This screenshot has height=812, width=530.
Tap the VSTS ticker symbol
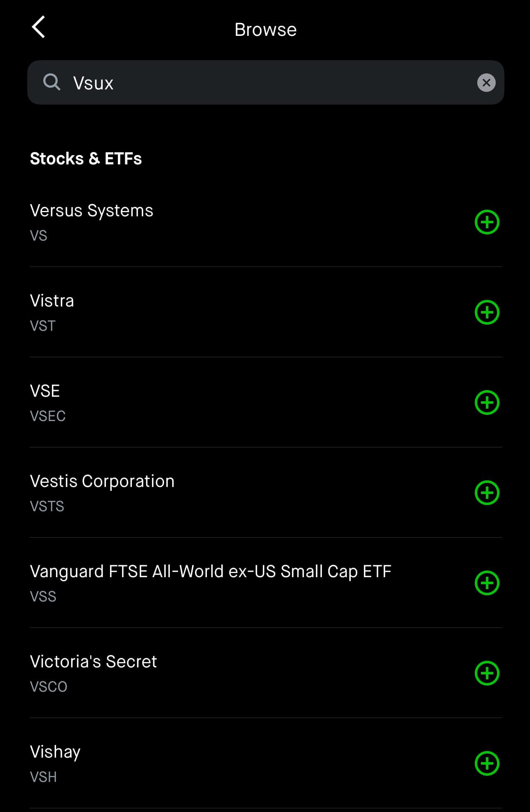[47, 506]
